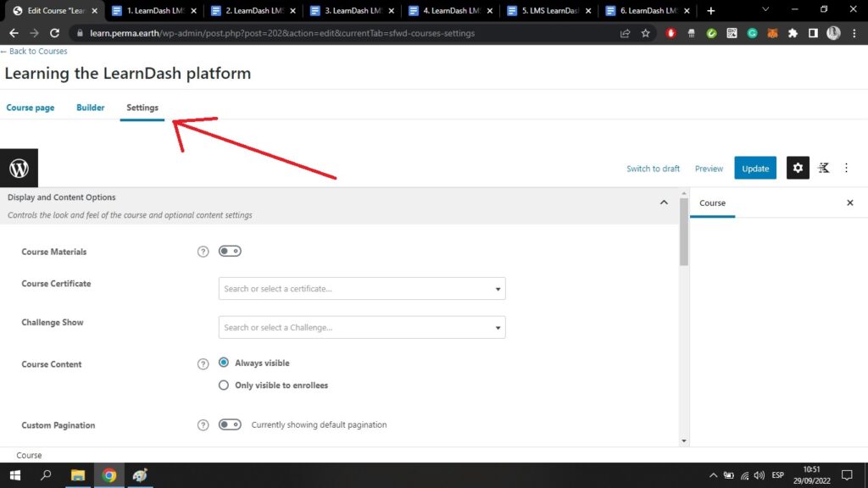The height and width of the screenshot is (488, 868).
Task: Switch to the Builder tab
Action: click(91, 108)
